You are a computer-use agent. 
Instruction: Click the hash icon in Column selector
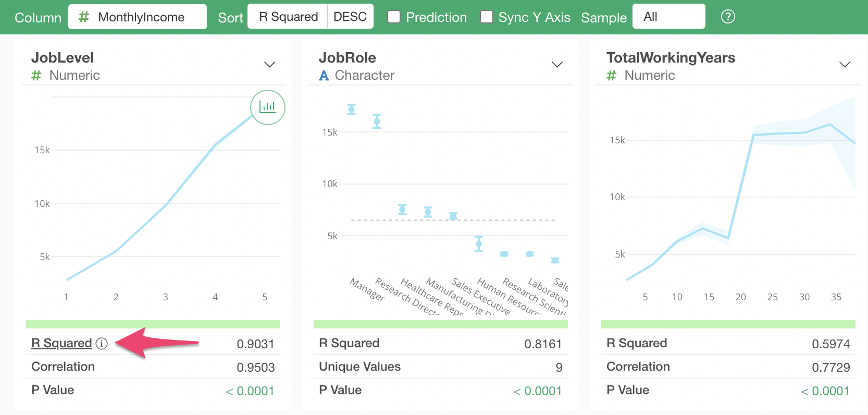[x=83, y=17]
